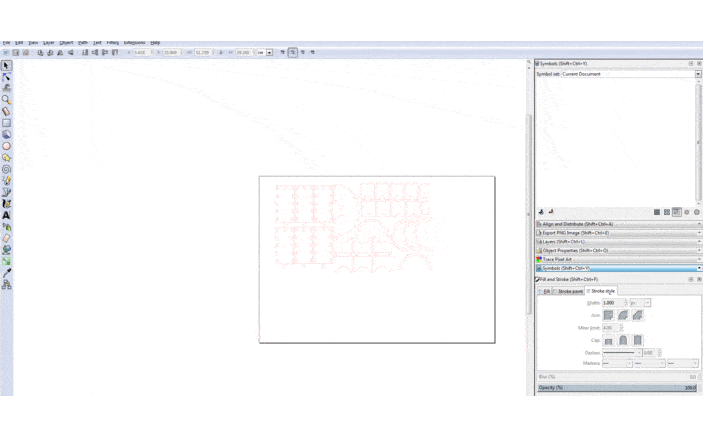Select the Ellipse tool
Viewport: 703px width, 437px height.
pos(6,146)
